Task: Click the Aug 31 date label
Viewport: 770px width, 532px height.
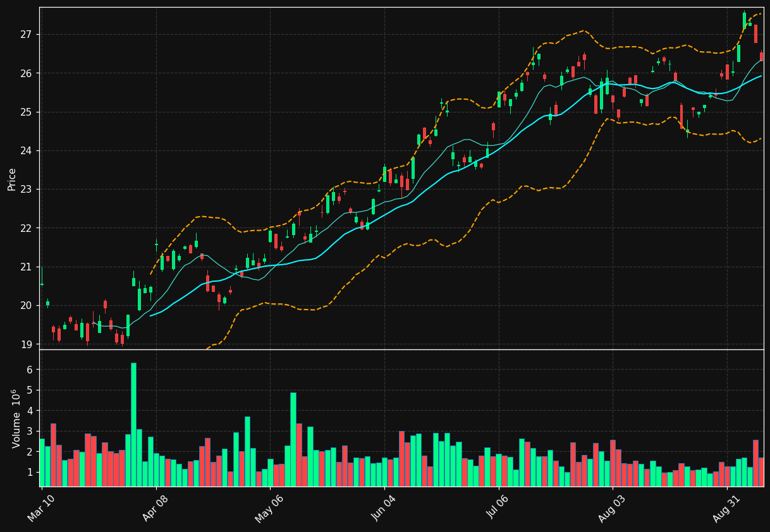Action: [x=726, y=507]
